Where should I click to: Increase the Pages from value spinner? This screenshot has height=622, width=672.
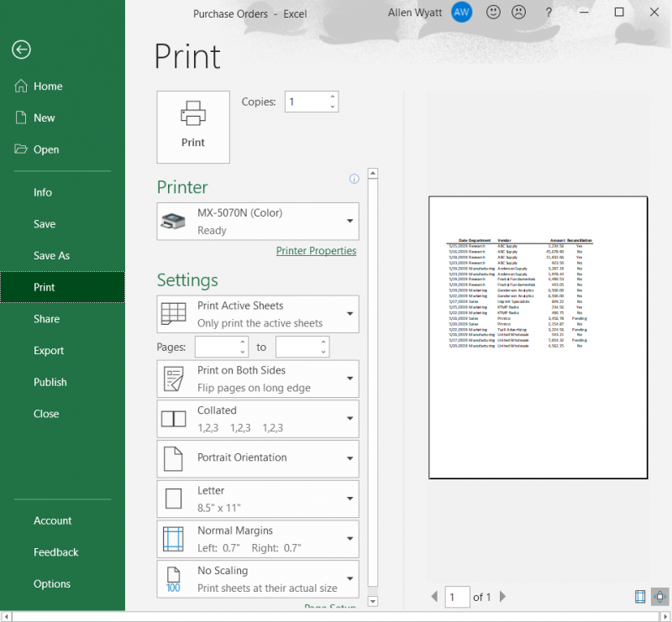tap(243, 342)
